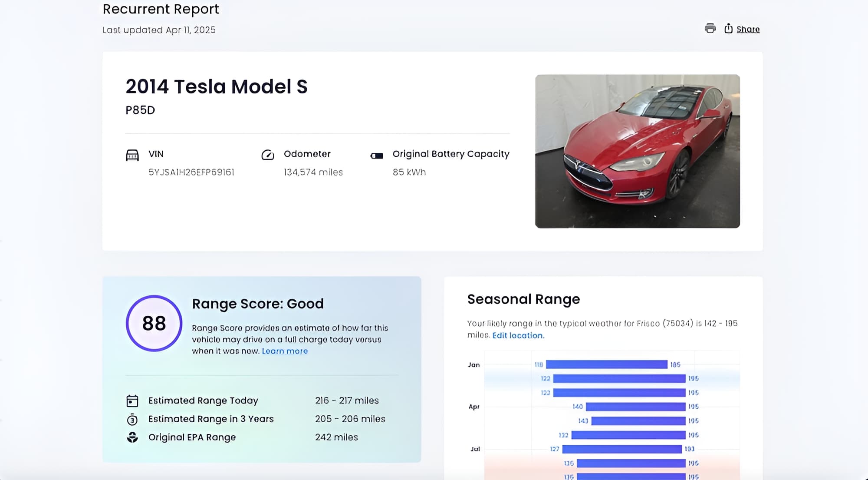This screenshot has width=868, height=480.
Task: Click the Original Battery Capacity label
Action: tap(451, 154)
